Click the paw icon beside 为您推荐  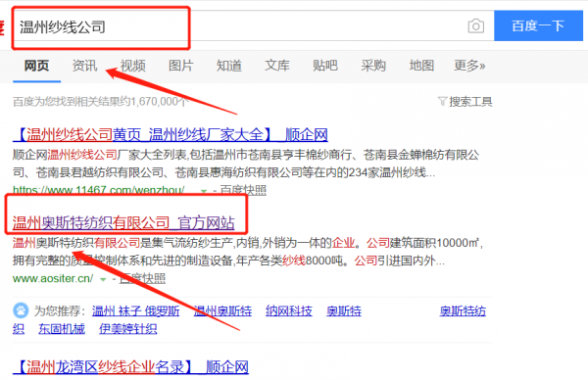click(x=21, y=310)
